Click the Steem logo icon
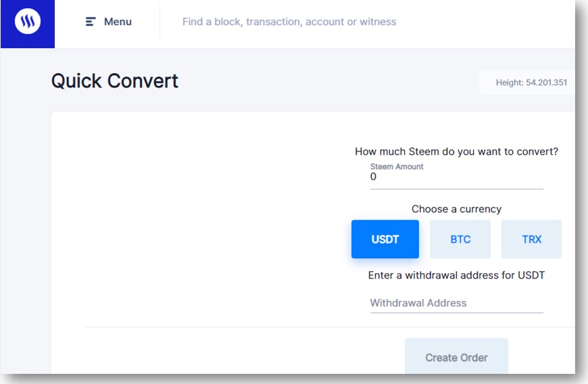Image resolution: width=588 pixels, height=384 pixels. (28, 21)
